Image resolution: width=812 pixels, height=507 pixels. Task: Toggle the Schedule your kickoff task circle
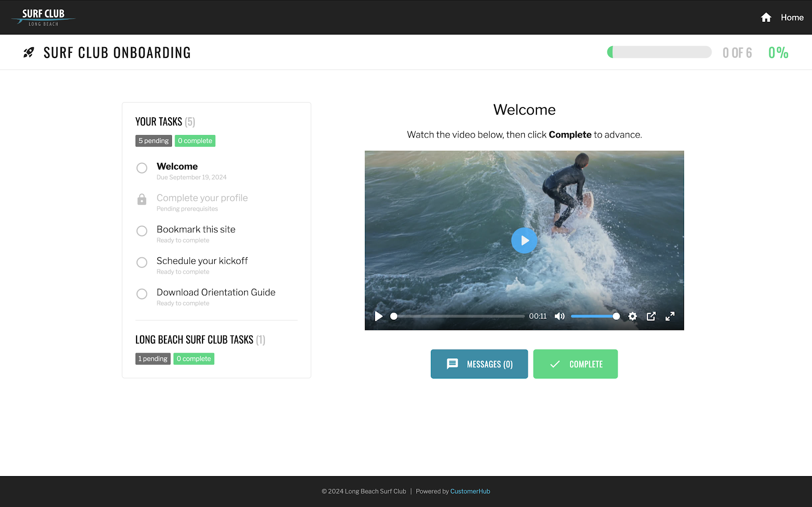point(142,262)
